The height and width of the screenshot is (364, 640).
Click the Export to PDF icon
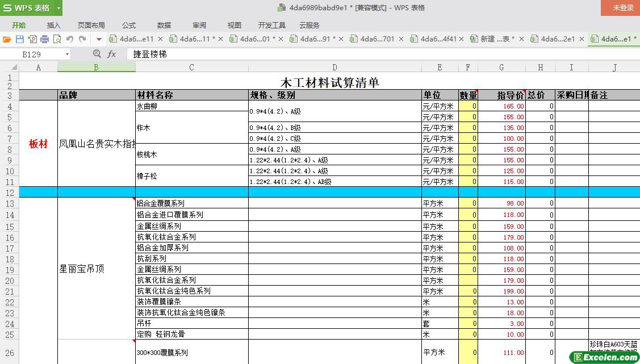32,39
